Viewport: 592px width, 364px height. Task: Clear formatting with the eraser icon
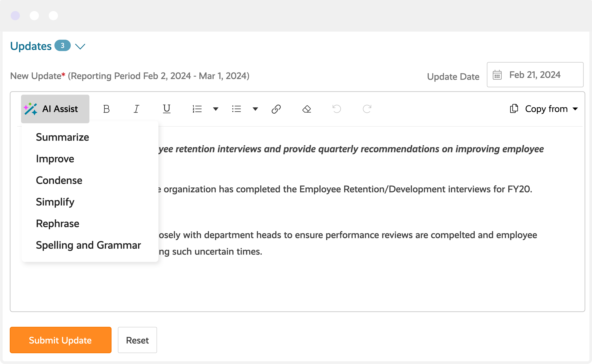306,109
